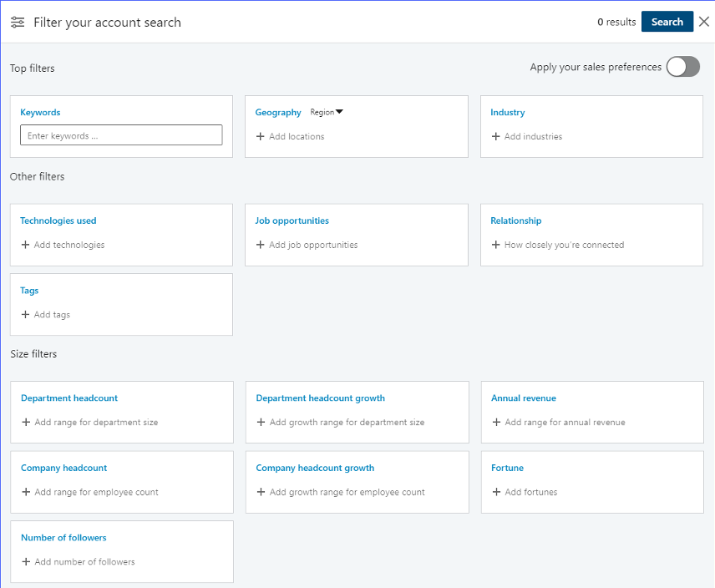
Task: Click the Top filters section label
Action: (x=33, y=68)
